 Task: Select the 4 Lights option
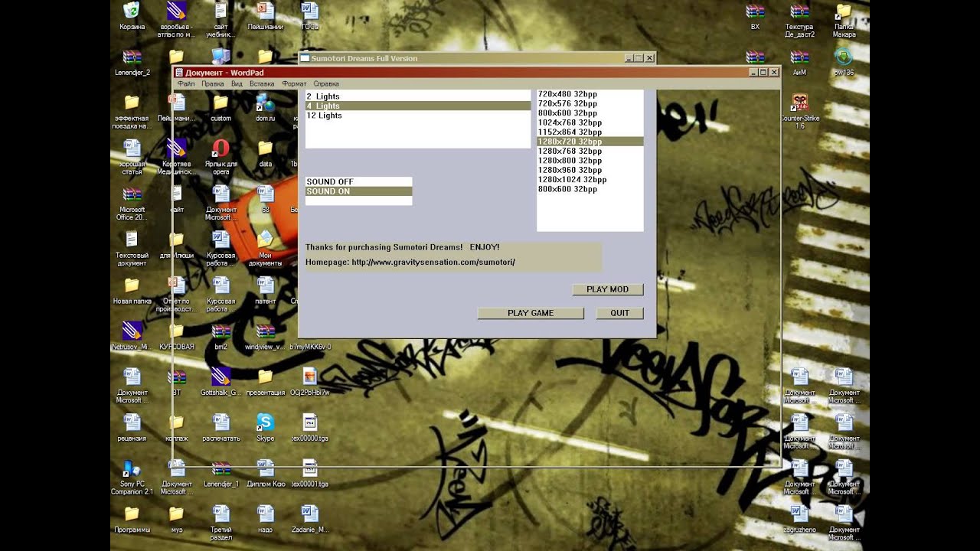tap(418, 106)
